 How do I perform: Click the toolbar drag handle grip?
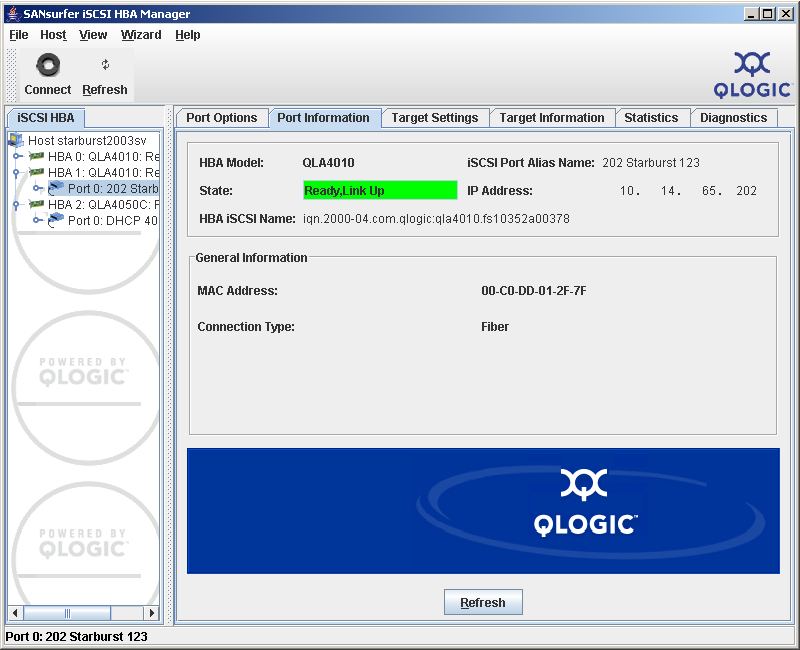(x=11, y=75)
